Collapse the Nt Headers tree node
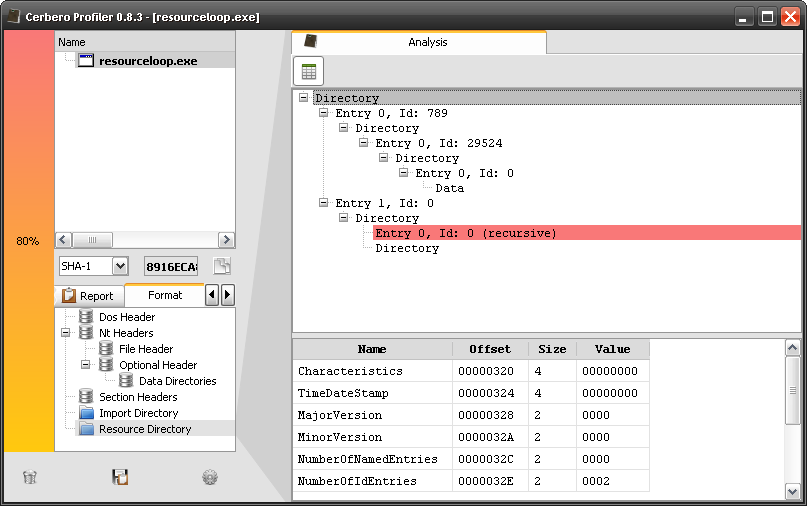The image size is (807, 506). pos(65,333)
